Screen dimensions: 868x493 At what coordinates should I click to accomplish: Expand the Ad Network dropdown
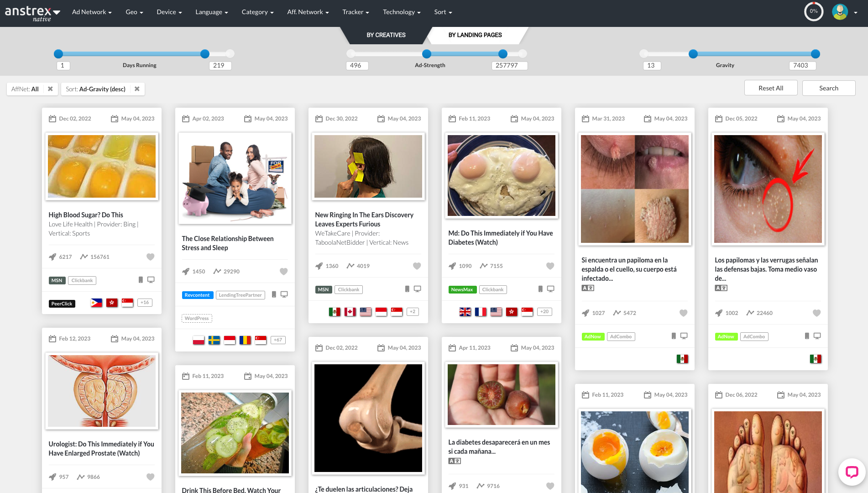[x=92, y=12]
